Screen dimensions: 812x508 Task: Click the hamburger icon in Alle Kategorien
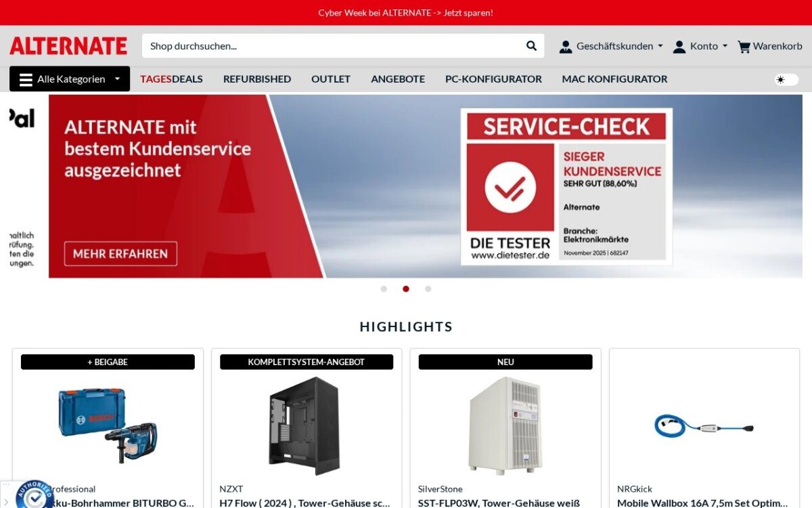tap(26, 79)
